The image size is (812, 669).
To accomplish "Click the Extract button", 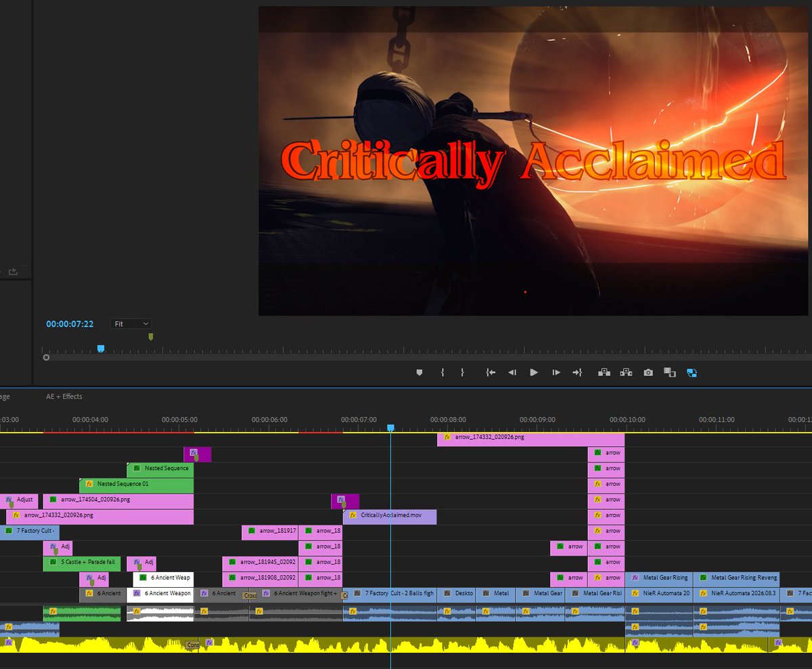I will pos(626,372).
